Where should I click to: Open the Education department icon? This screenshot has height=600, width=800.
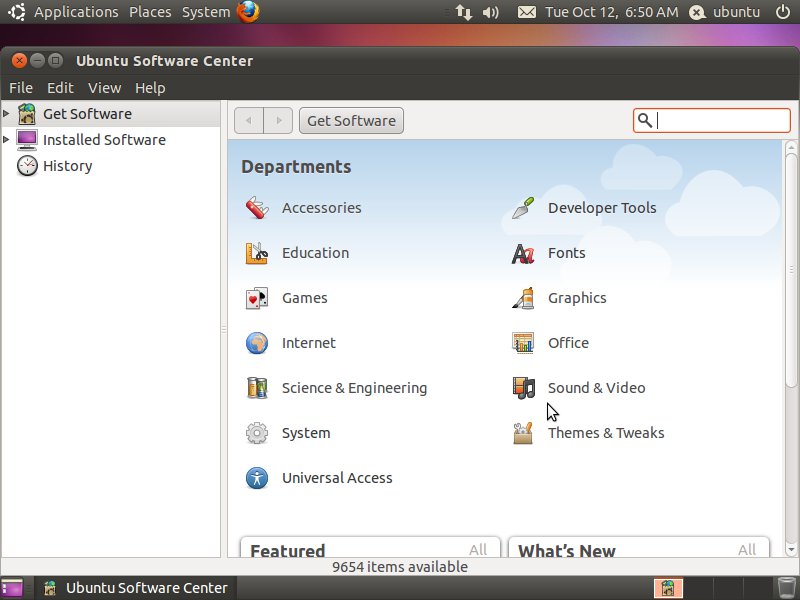click(257, 253)
